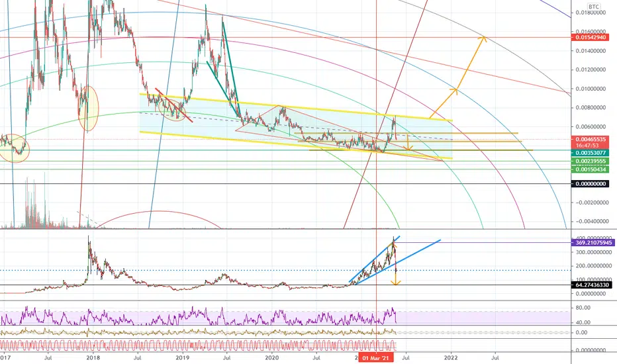Select the orange ellipse drawing near 2018
The image size is (617, 364).
pyautogui.click(x=89, y=109)
